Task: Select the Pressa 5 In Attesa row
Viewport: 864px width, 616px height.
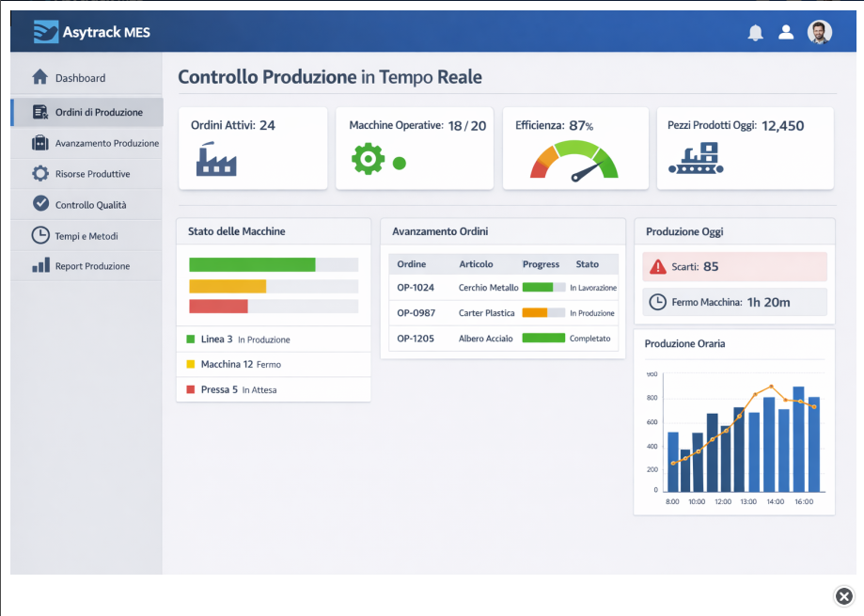Action: (274, 389)
